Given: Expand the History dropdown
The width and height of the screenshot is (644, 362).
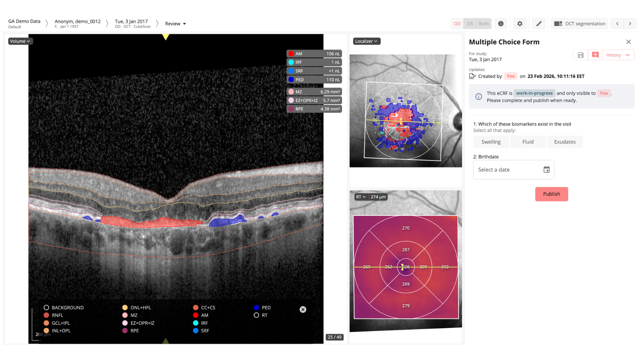Looking at the screenshot, I should [618, 55].
